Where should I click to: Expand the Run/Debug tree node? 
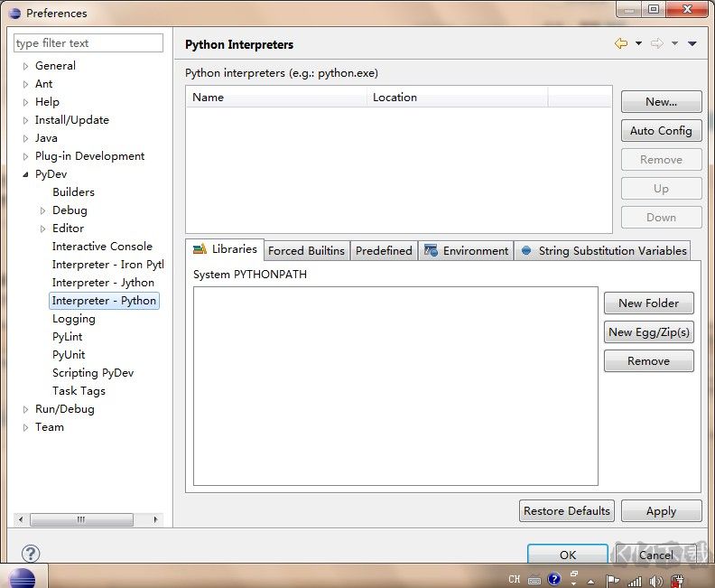[x=25, y=409]
